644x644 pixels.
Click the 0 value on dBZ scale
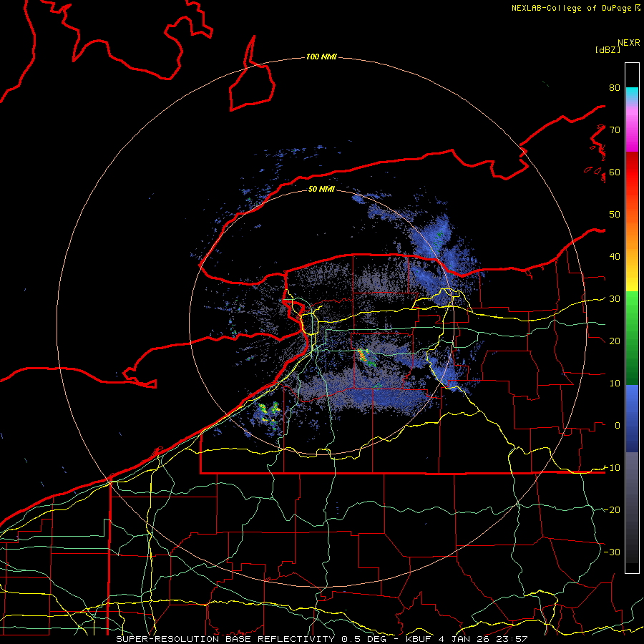tap(618, 426)
